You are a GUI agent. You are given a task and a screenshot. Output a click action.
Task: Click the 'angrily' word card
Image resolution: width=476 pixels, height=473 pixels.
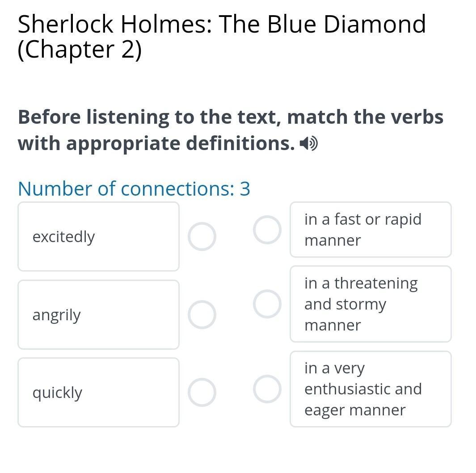point(98,314)
